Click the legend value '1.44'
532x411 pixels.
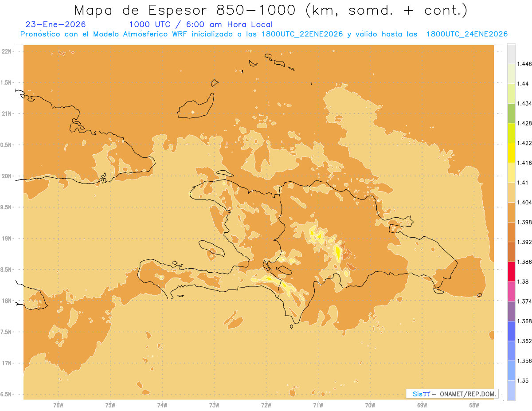click(523, 84)
